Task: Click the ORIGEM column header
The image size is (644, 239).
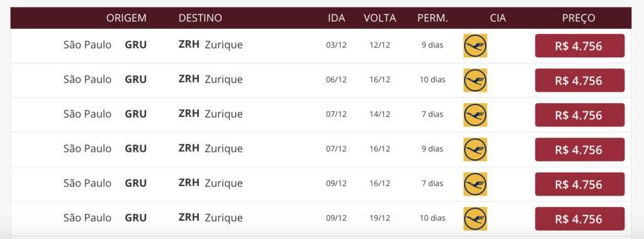Action: [x=126, y=18]
